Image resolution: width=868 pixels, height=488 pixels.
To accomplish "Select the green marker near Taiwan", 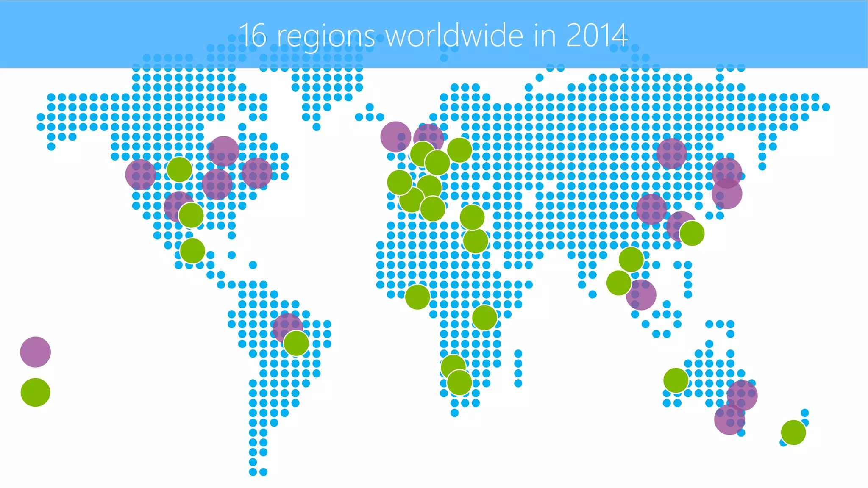I will 692,233.
